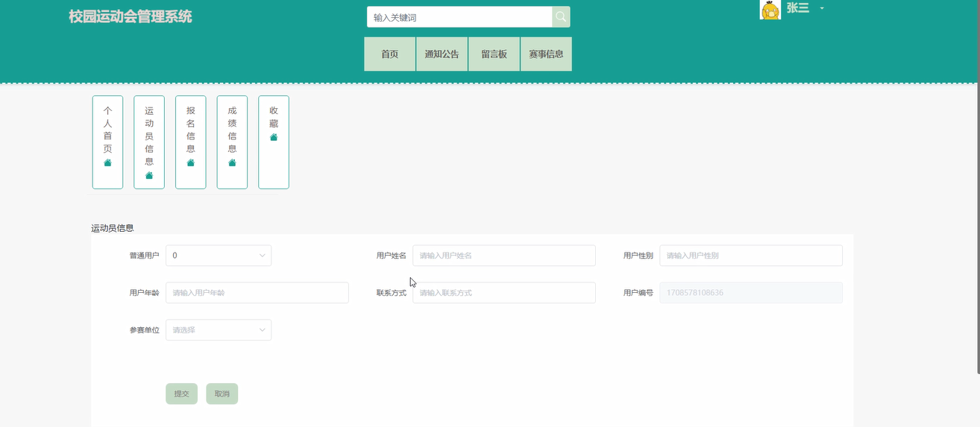Focus the 用户姓名 input field
The width and height of the screenshot is (980, 427).
[x=504, y=256]
